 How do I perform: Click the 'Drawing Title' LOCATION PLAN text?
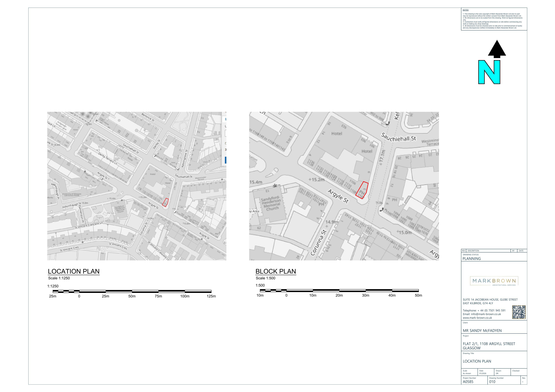477,361
